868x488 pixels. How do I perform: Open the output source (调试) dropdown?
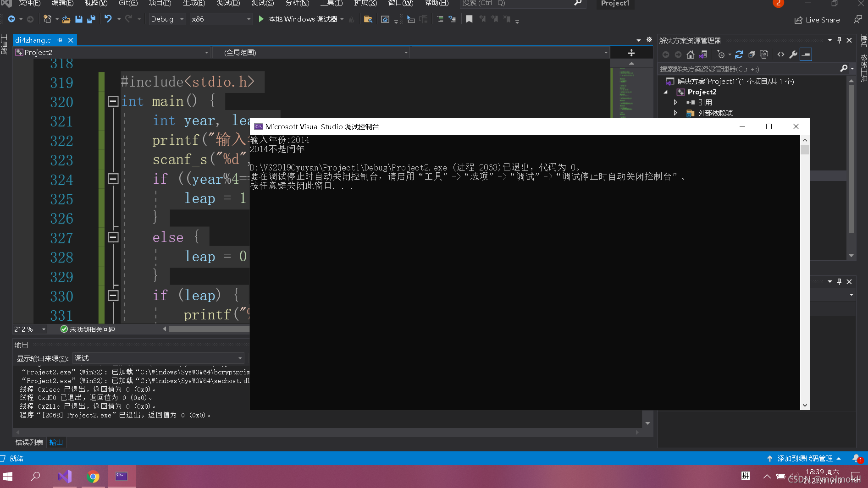pyautogui.click(x=158, y=358)
